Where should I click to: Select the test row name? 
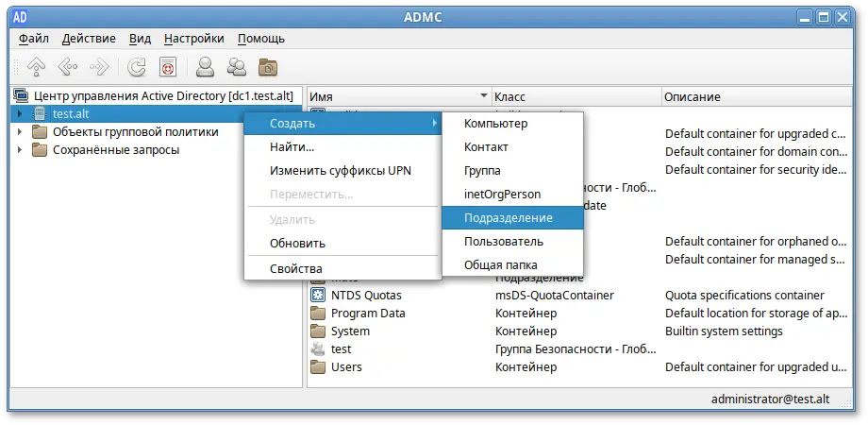[x=341, y=349]
